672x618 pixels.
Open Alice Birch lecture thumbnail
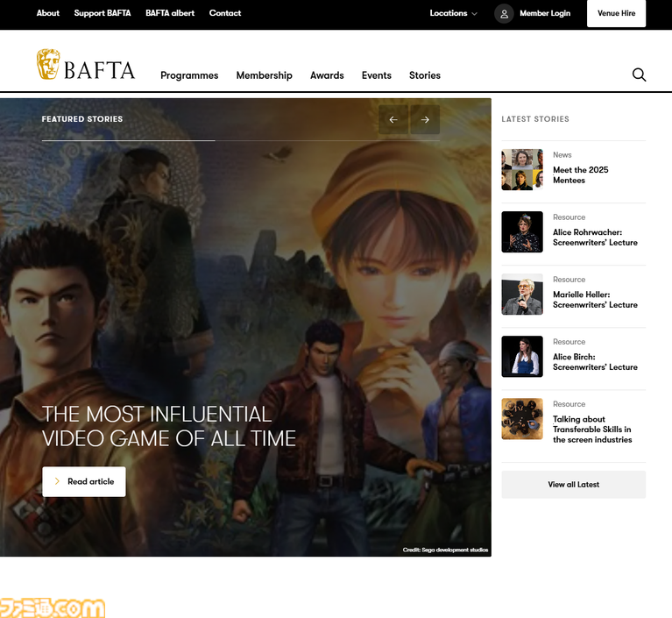522,357
